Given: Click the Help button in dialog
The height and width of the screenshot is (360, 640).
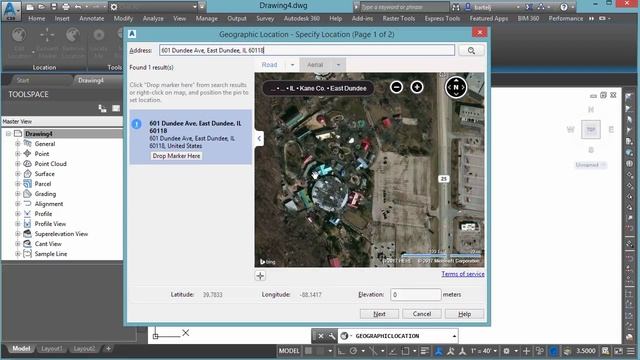Looking at the screenshot, I should 464,314.
